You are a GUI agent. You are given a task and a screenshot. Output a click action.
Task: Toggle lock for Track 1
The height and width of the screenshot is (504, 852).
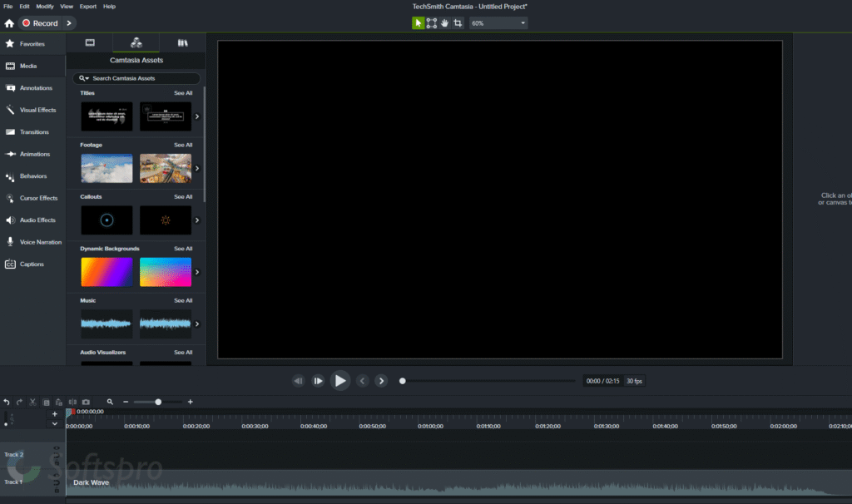(x=57, y=490)
